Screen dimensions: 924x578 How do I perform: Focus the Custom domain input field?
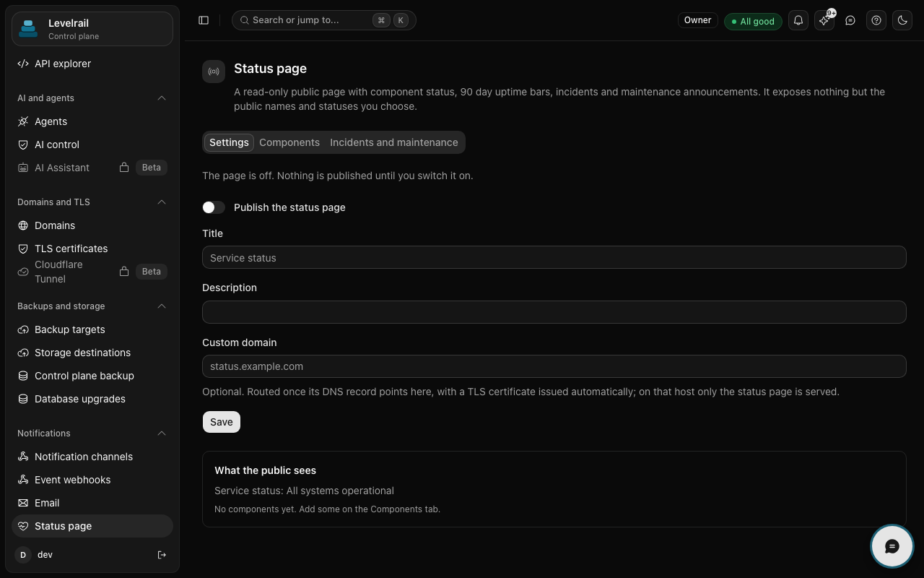(x=554, y=366)
